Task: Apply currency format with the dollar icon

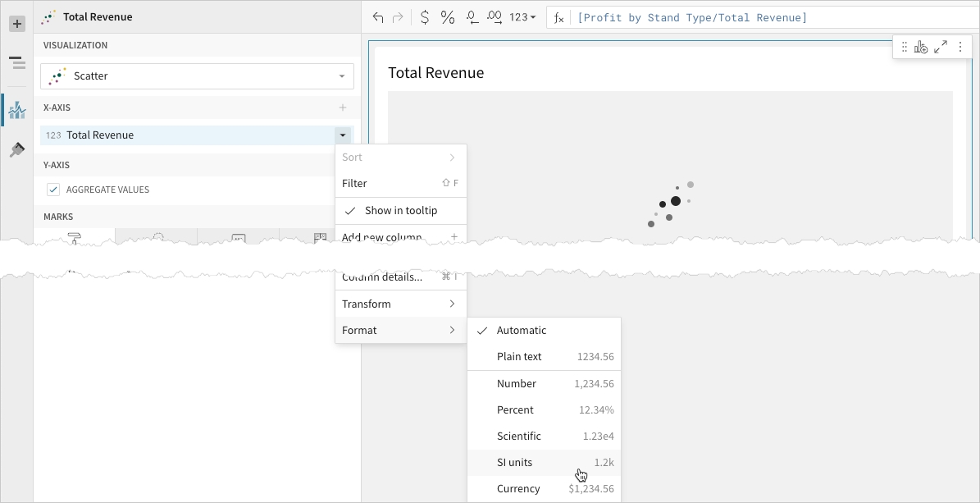Action: click(x=424, y=17)
